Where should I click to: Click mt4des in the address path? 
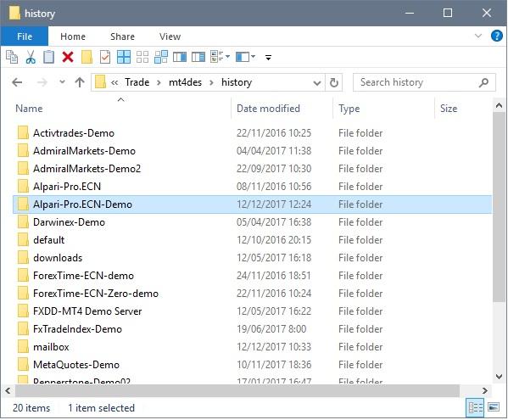coord(185,82)
